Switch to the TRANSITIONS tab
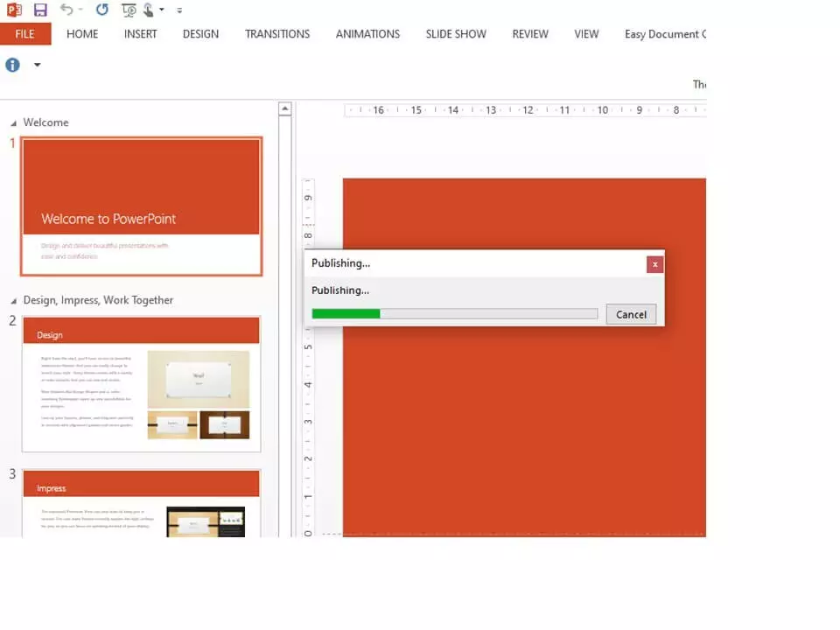 click(277, 34)
